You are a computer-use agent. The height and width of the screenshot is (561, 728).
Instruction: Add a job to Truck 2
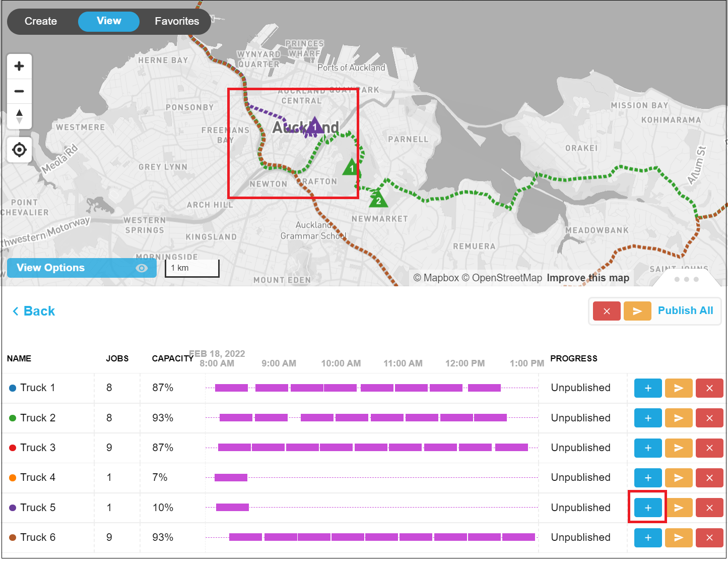click(x=648, y=418)
